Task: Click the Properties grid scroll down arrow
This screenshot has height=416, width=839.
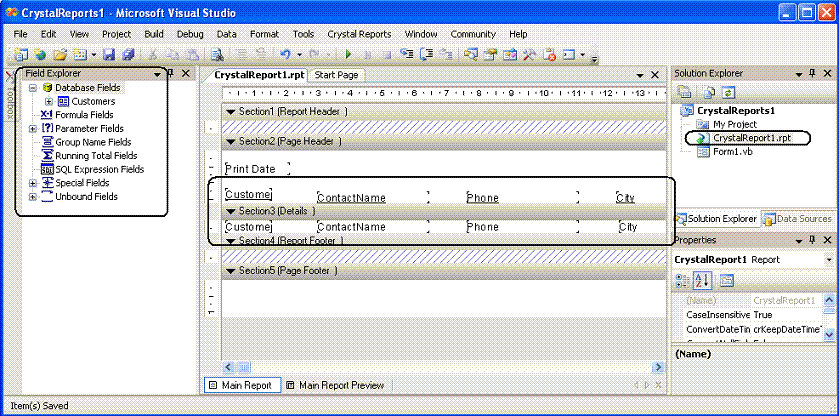Action: (x=828, y=334)
